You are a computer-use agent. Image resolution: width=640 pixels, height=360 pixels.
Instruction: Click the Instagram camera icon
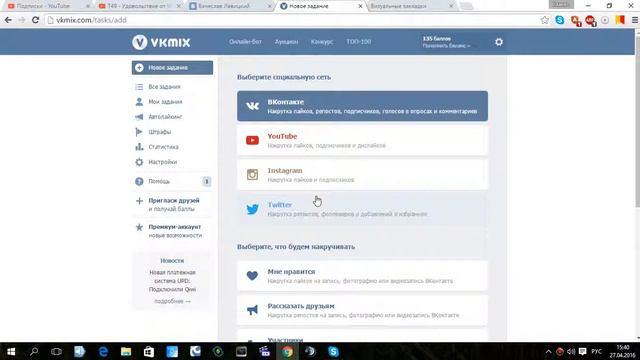252,175
